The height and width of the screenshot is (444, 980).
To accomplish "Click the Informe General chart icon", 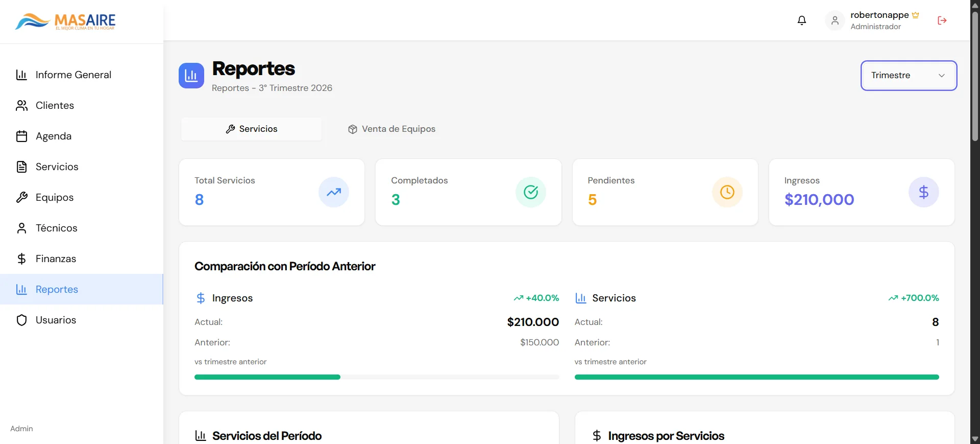I will pos(21,75).
